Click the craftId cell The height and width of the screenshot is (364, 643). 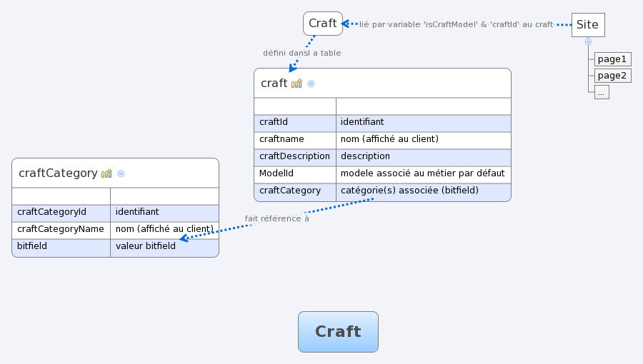click(x=294, y=123)
